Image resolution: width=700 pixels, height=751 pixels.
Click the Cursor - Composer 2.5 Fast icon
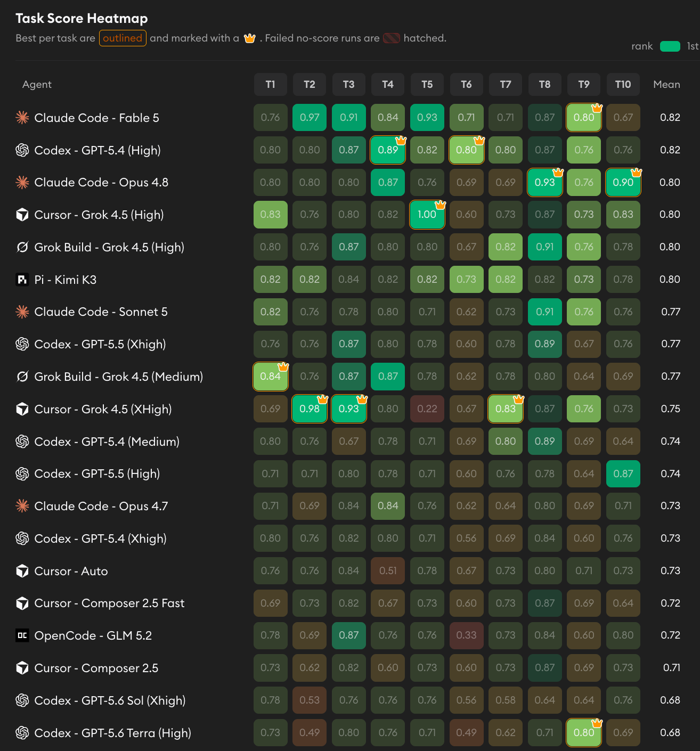point(22,603)
